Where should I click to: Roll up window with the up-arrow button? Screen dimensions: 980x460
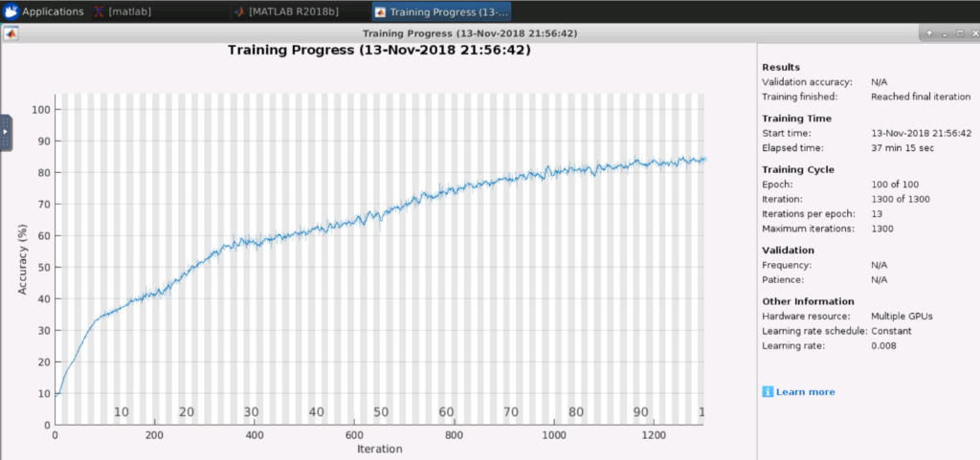coord(927,33)
